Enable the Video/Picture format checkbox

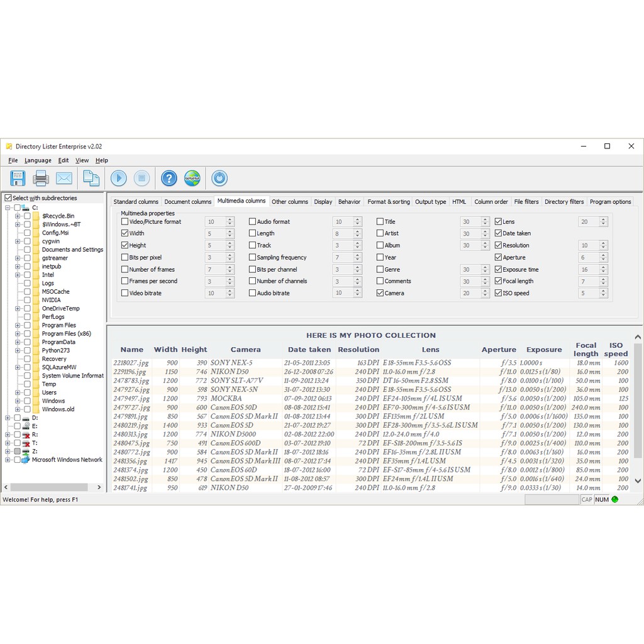click(x=125, y=221)
